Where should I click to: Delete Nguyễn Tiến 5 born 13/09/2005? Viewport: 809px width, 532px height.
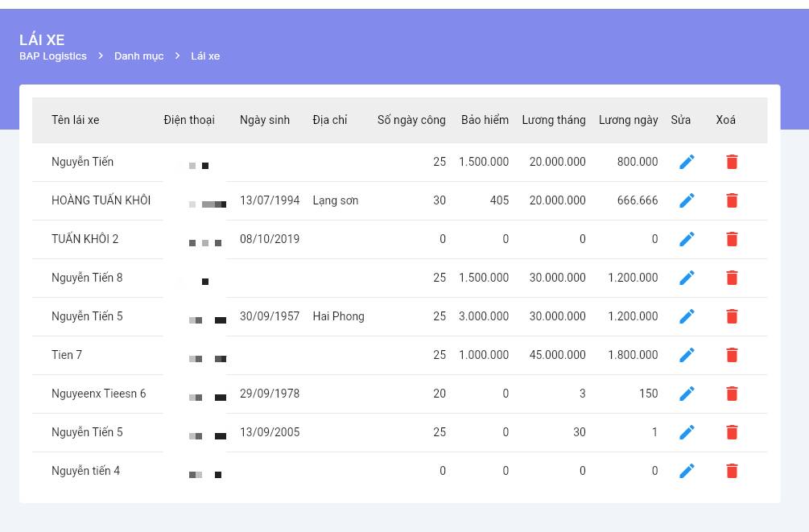coord(732,432)
